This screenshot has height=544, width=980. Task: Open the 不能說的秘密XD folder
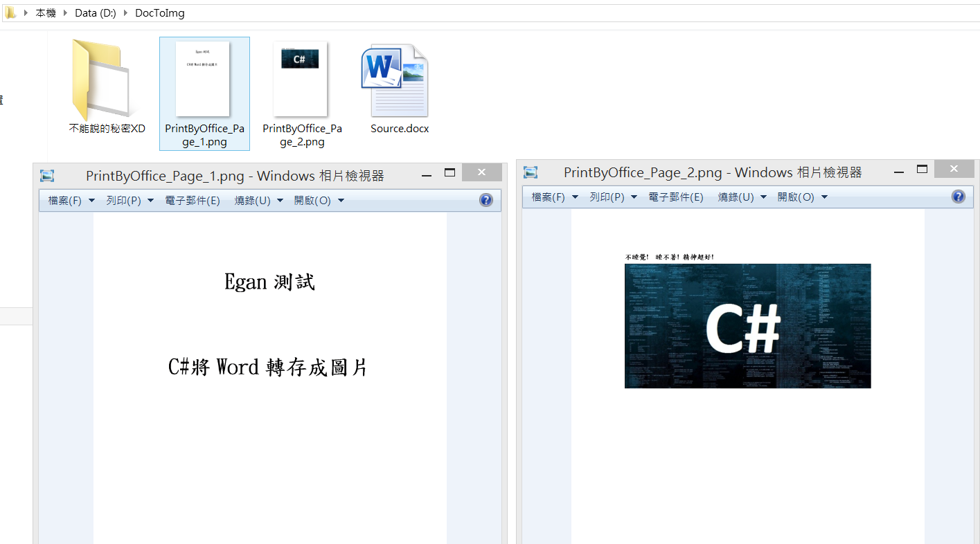pyautogui.click(x=100, y=80)
